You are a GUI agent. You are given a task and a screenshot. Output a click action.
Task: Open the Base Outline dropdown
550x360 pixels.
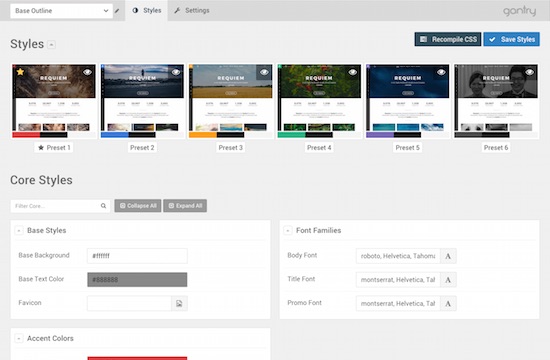click(61, 11)
